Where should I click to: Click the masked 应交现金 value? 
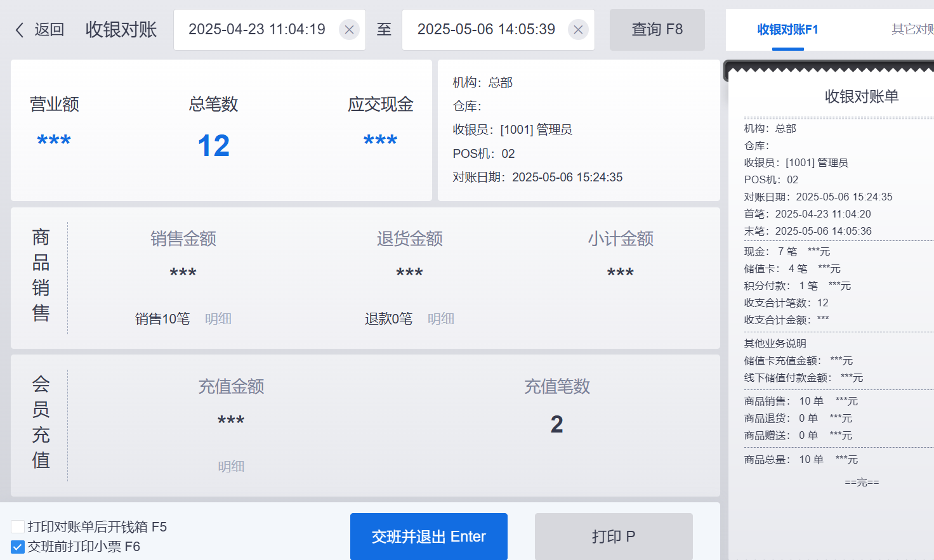point(381,140)
